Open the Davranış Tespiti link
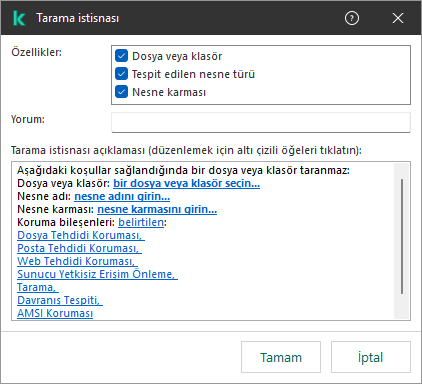Screen dimensions: 422x384 tap(60, 300)
